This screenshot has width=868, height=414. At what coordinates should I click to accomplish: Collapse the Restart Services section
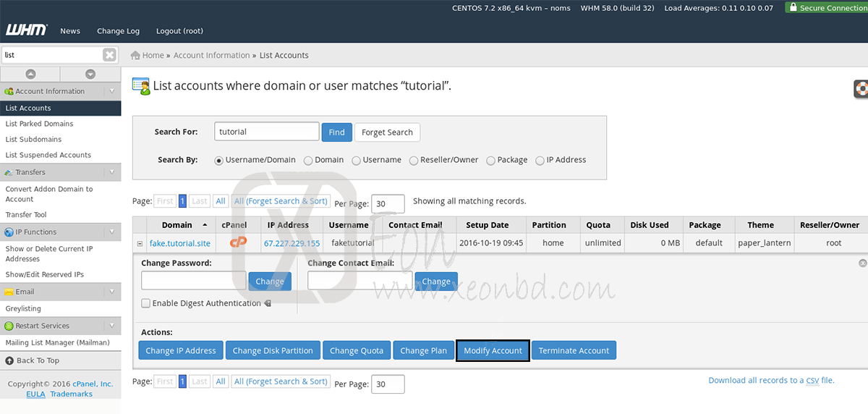coord(112,326)
